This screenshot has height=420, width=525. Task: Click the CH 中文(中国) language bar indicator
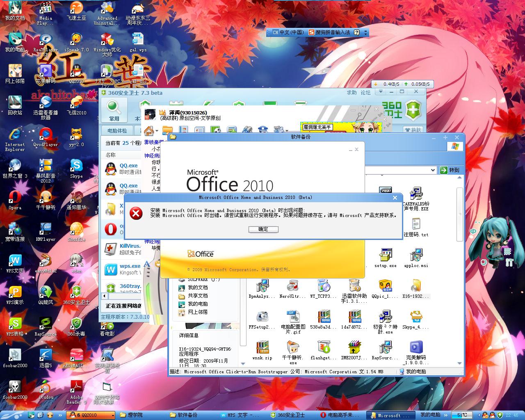click(288, 32)
